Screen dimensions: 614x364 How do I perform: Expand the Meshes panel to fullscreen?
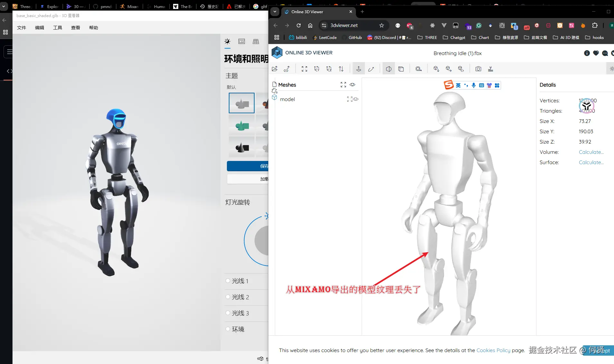pos(343,84)
